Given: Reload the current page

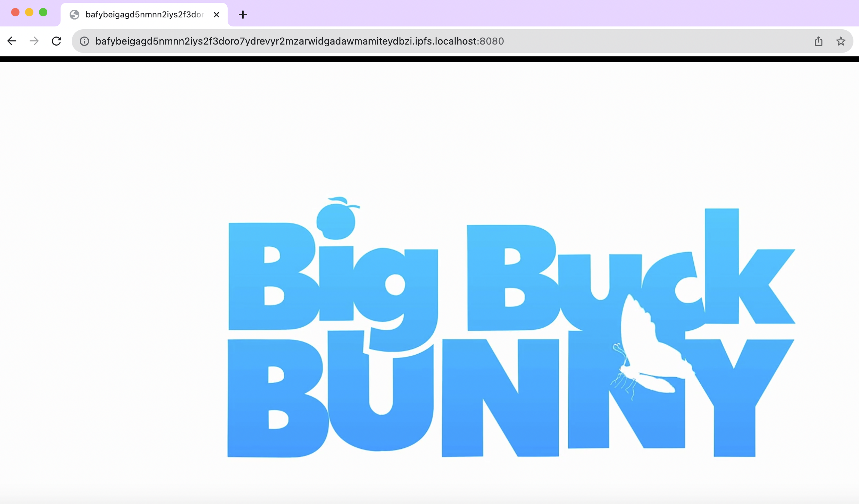Looking at the screenshot, I should click(x=56, y=41).
